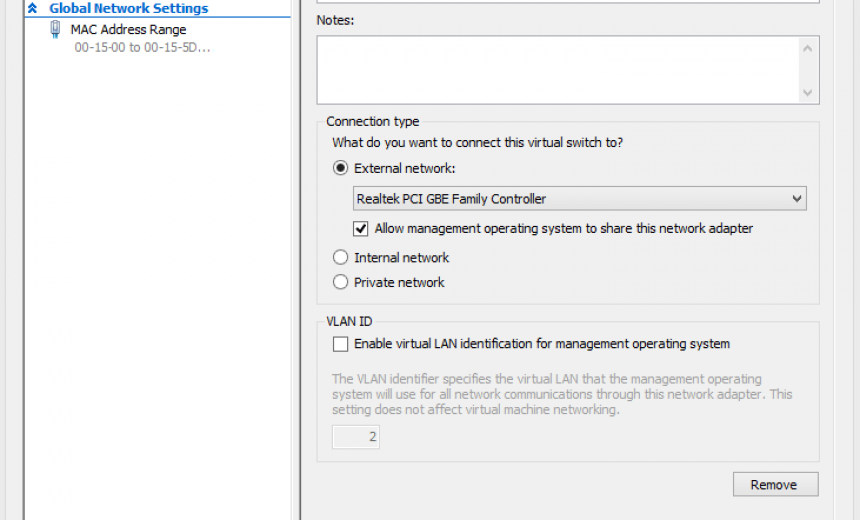The image size is (860, 520).
Task: Click the 00-15-00 to 00-15-5D range text
Action: (142, 47)
